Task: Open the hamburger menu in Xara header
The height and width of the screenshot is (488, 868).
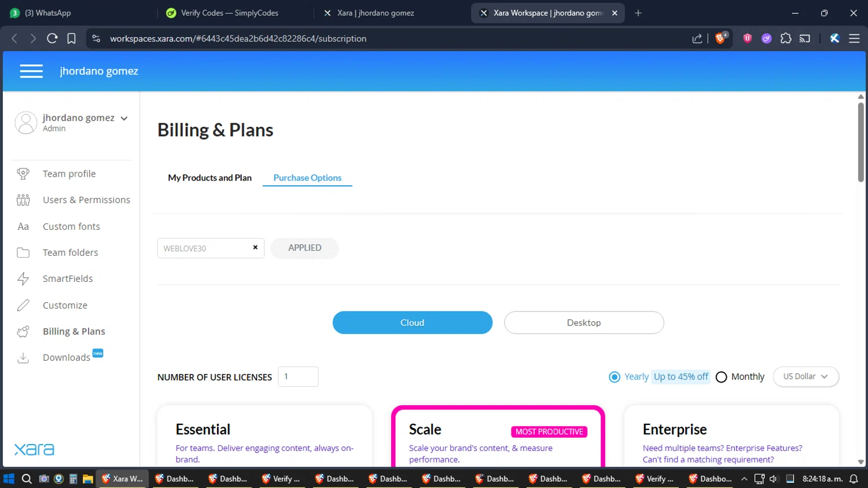Action: point(31,71)
